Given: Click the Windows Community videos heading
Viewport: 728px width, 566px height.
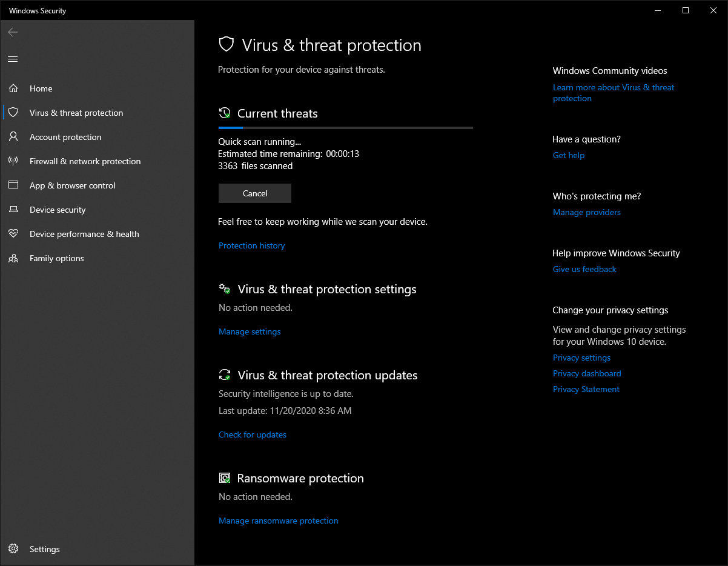Looking at the screenshot, I should tap(610, 71).
